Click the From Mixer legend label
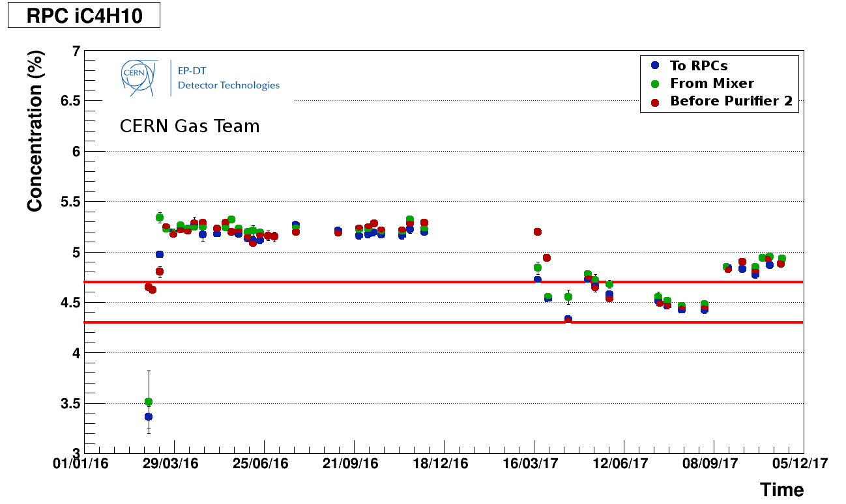 [712, 83]
